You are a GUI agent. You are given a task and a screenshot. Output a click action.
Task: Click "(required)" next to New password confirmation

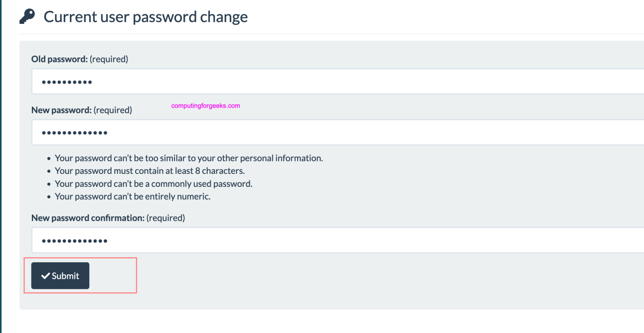[166, 218]
